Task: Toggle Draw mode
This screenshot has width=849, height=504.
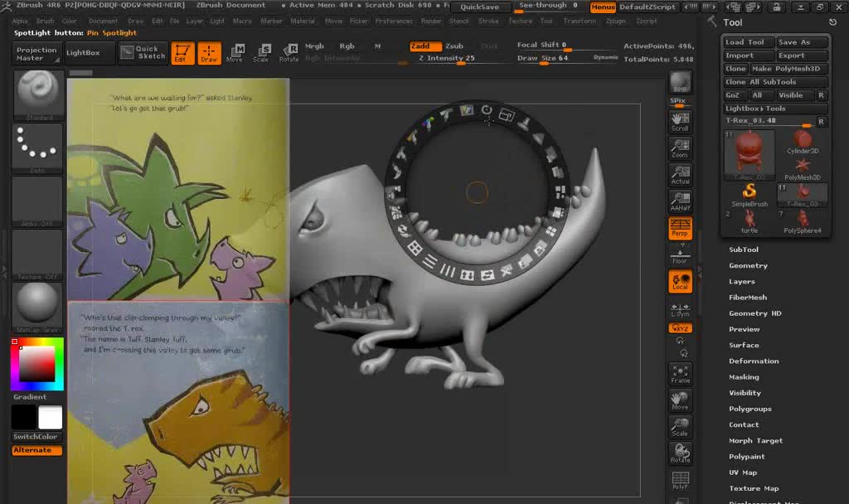Action: 209,53
